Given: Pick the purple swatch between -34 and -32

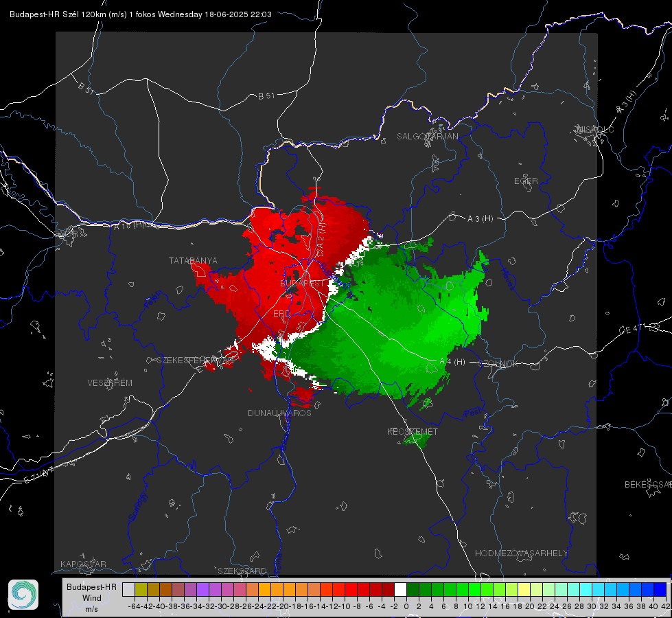Looking at the screenshot, I should click(x=202, y=589).
